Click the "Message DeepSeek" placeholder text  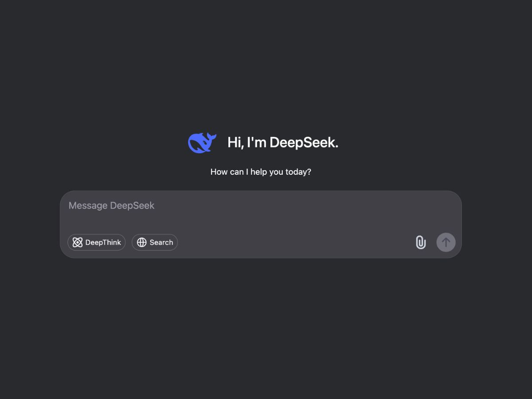click(x=112, y=206)
